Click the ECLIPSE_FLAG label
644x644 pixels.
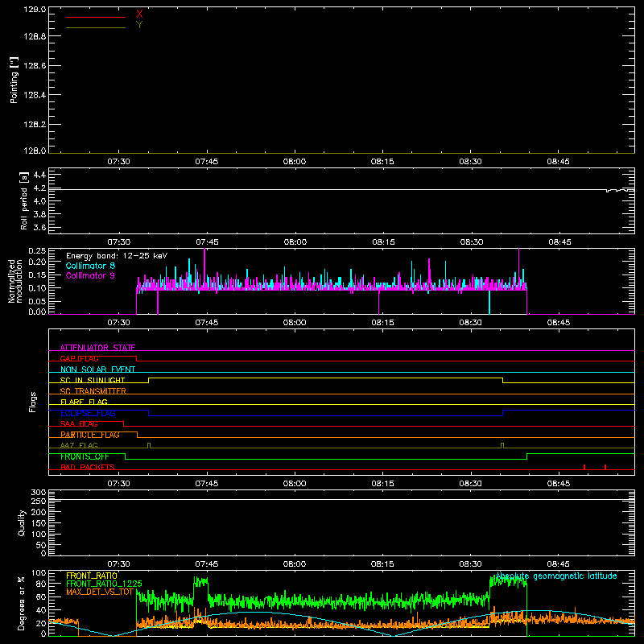(88, 413)
